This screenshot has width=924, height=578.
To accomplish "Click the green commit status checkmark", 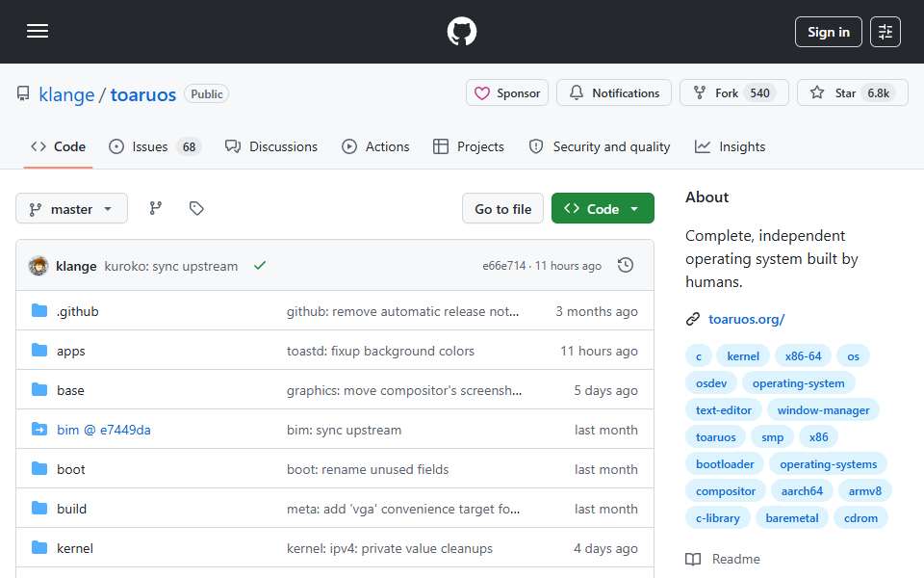I will pos(259,266).
